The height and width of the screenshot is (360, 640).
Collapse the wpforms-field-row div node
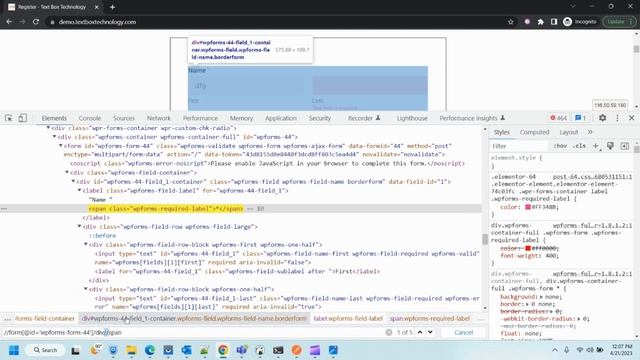click(x=80, y=227)
